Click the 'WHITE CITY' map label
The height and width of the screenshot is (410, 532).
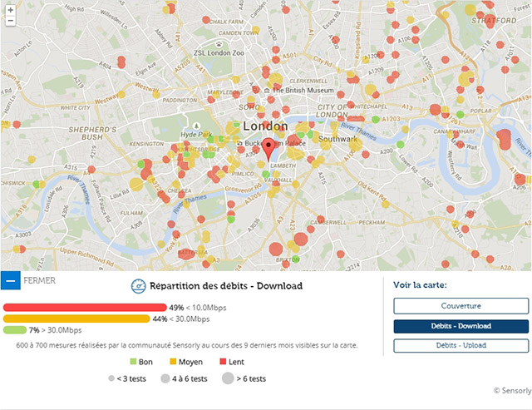pyautogui.click(x=75, y=108)
